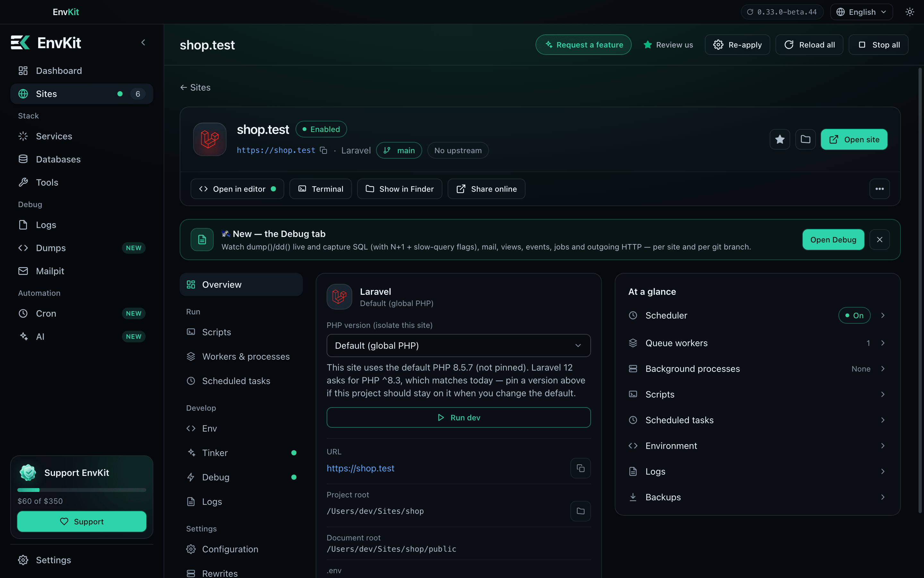Copy the https://shop.test header URL
The image size is (924, 578).
pyautogui.click(x=323, y=150)
